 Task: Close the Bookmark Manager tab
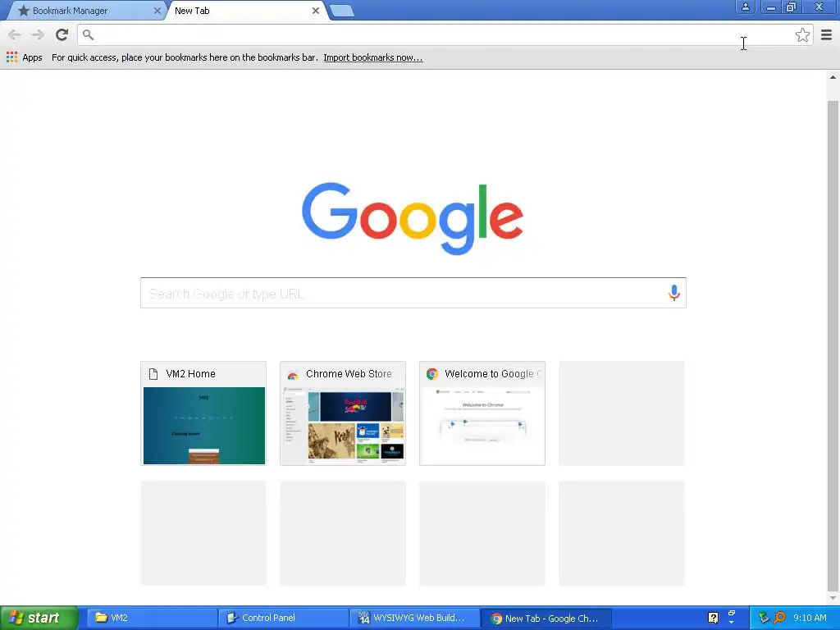click(157, 11)
